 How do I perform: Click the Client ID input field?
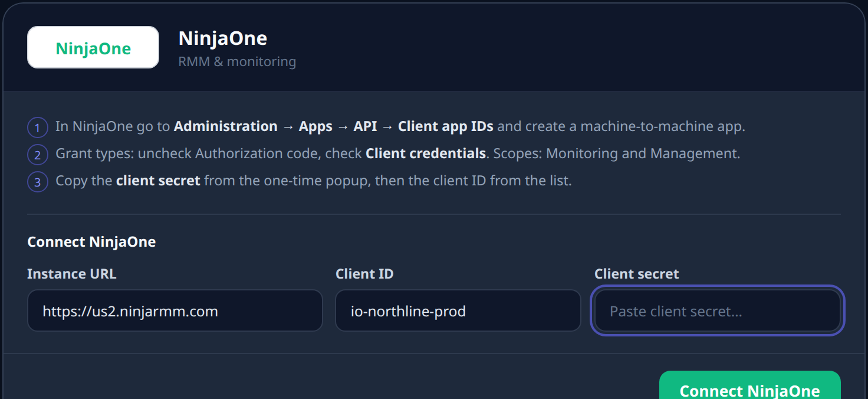pyautogui.click(x=458, y=310)
